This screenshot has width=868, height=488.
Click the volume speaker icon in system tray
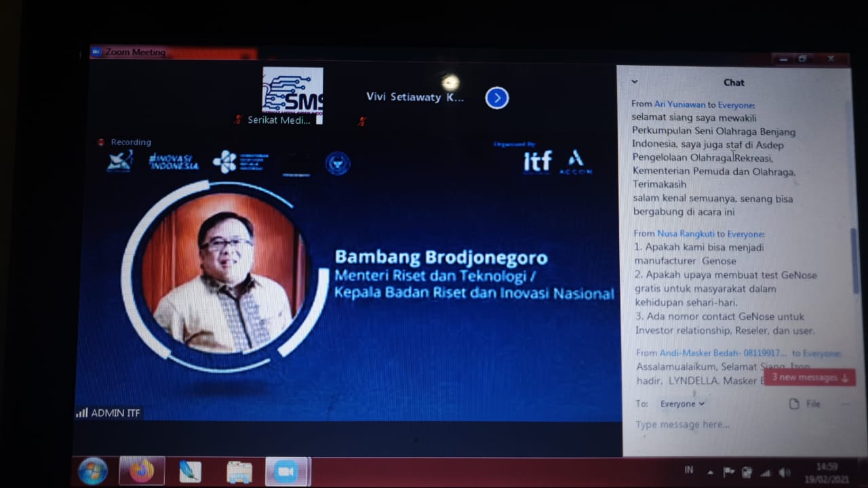coord(785,472)
